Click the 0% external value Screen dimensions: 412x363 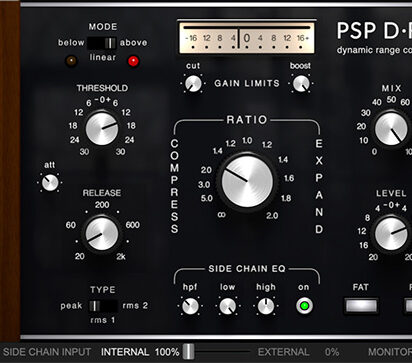click(332, 352)
